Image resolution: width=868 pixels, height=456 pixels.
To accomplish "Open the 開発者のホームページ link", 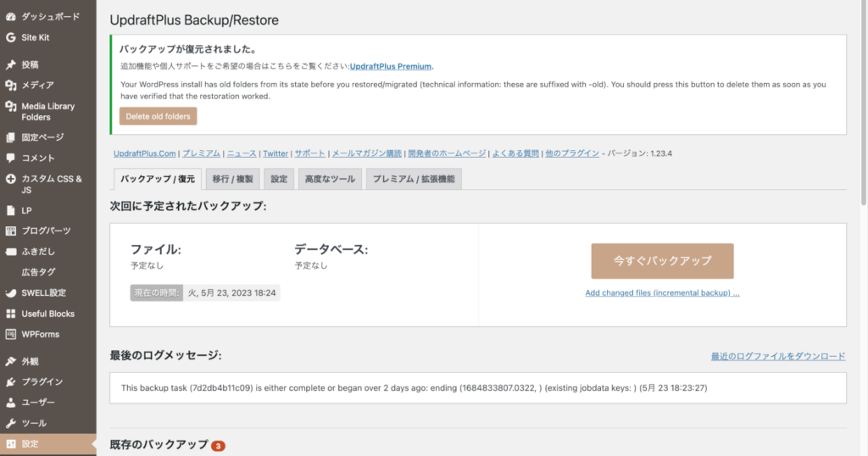I will tap(447, 153).
